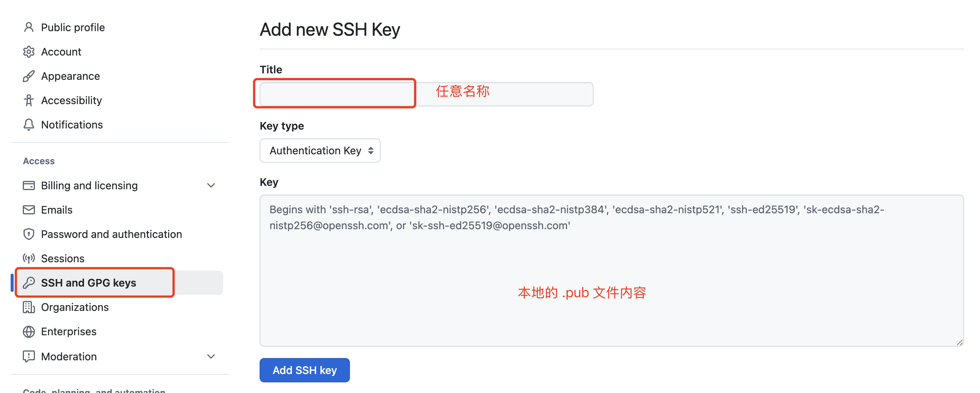The image size is (980, 393).
Task: Expand Billing and licensing chevron
Action: (211, 185)
